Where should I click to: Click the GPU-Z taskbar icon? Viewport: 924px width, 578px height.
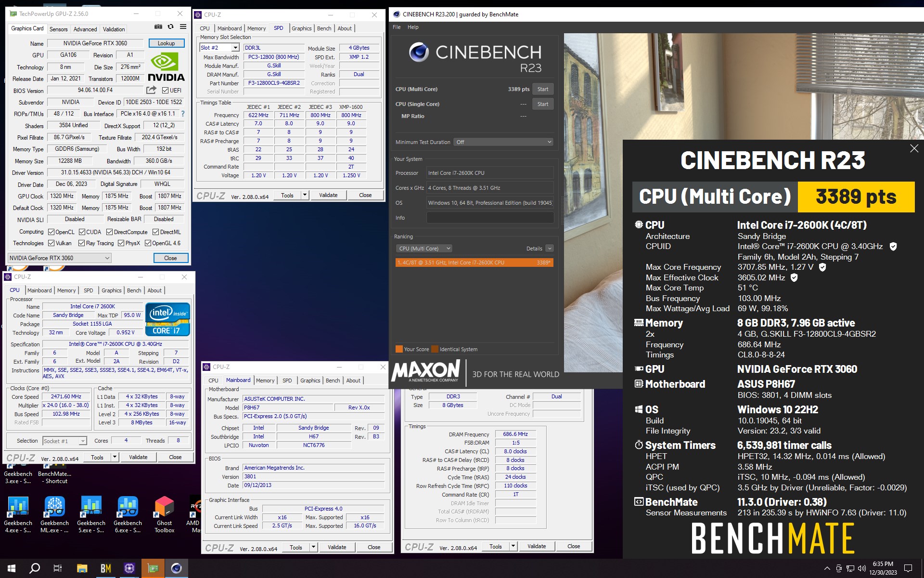[x=153, y=568]
